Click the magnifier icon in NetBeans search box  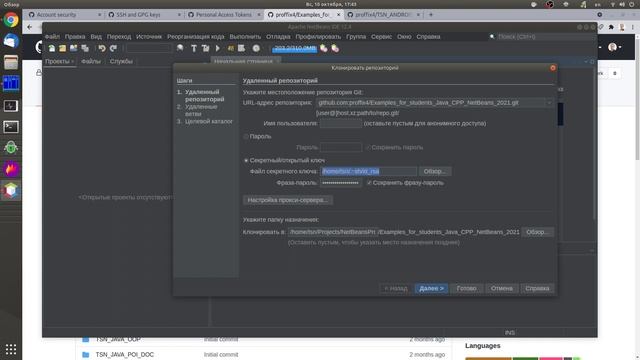click(x=492, y=37)
